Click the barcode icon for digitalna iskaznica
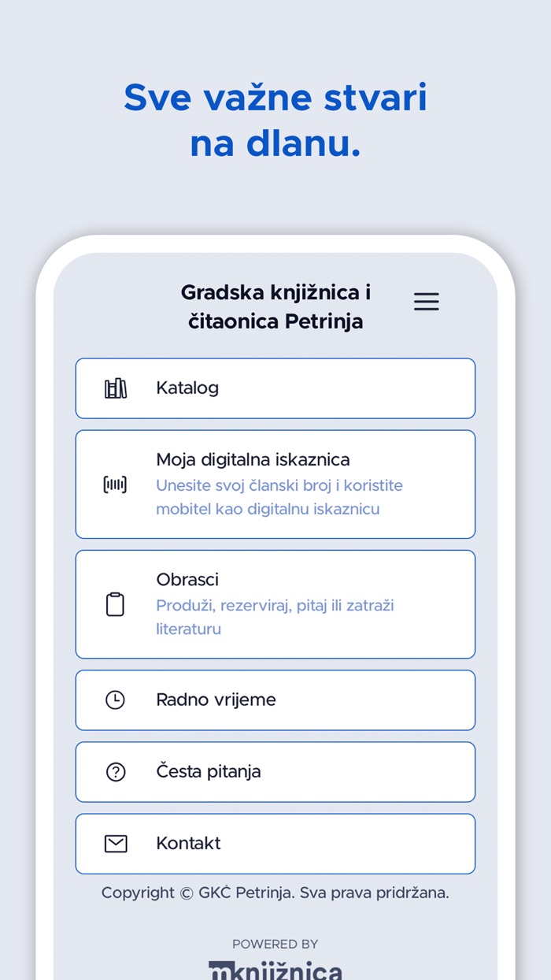 (115, 484)
